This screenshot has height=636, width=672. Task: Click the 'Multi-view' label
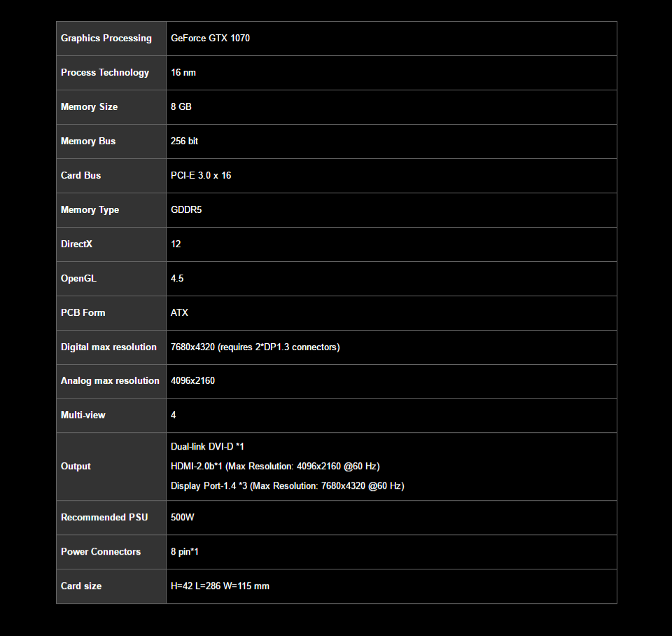tap(83, 415)
